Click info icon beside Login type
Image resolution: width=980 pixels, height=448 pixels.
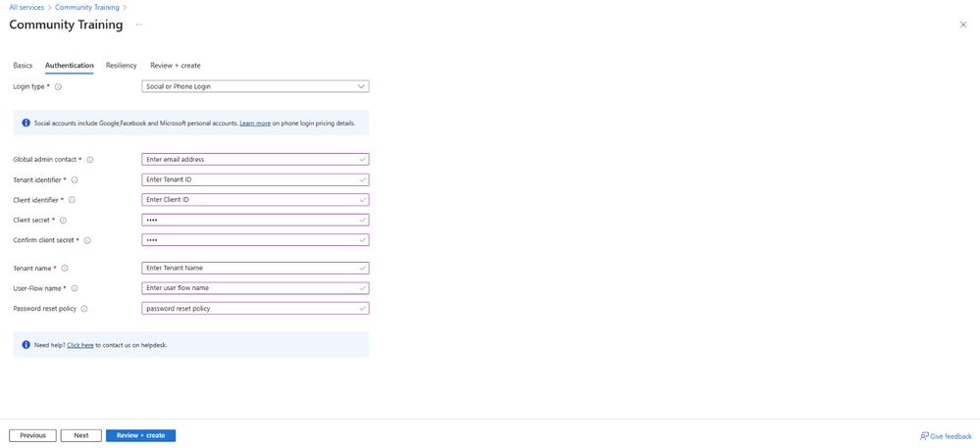point(58,87)
